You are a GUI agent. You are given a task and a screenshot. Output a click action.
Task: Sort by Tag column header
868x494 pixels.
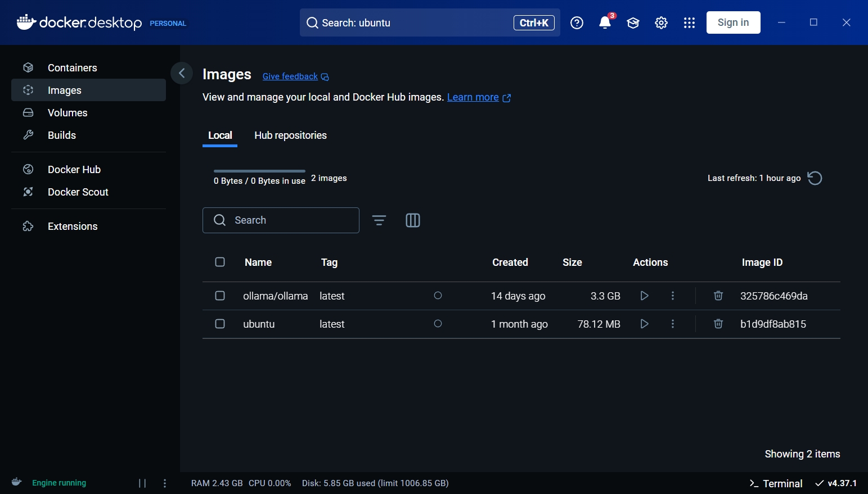(329, 262)
